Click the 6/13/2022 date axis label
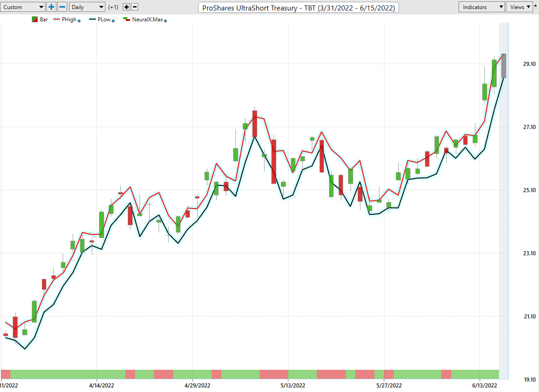 (x=484, y=386)
